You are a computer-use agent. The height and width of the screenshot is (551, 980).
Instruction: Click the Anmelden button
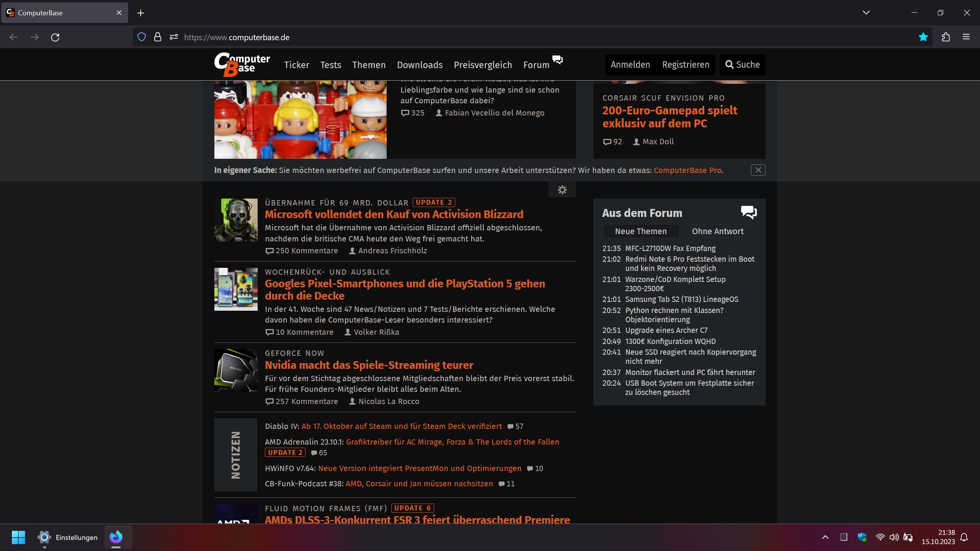(x=630, y=65)
